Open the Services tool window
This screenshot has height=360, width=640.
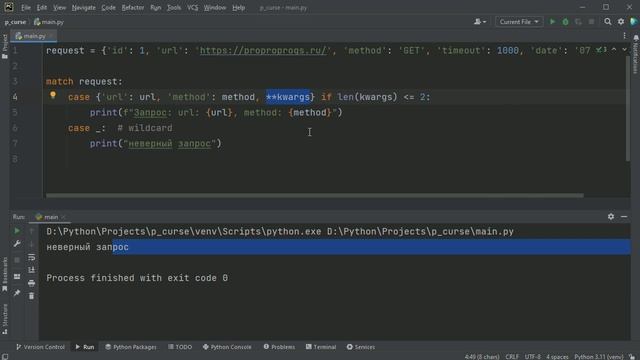click(x=361, y=347)
